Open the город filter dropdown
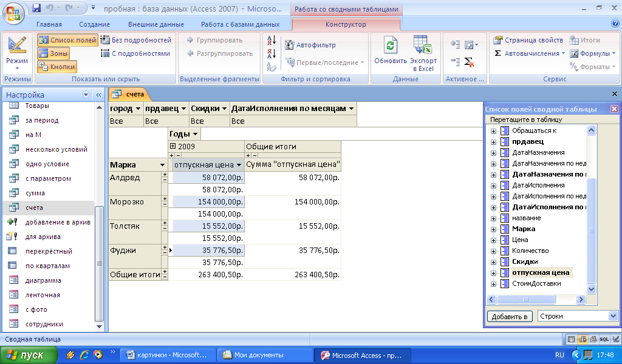622x364 pixels. click(x=138, y=109)
